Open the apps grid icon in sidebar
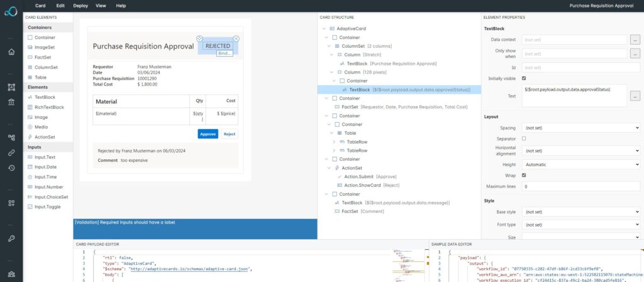 tap(11, 203)
